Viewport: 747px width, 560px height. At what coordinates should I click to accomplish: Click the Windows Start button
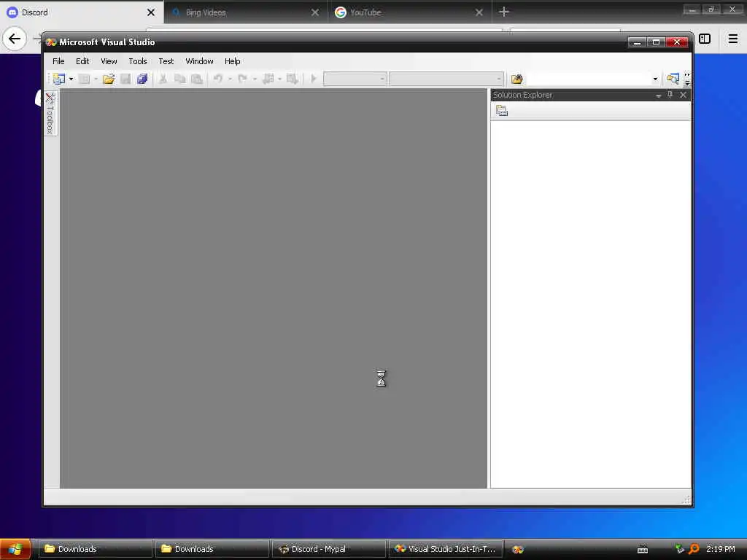tap(16, 549)
